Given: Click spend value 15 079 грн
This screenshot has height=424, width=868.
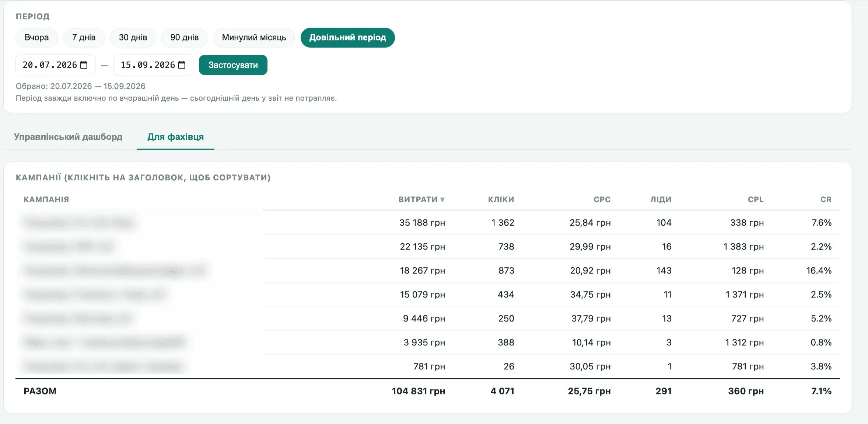Looking at the screenshot, I should tap(423, 295).
